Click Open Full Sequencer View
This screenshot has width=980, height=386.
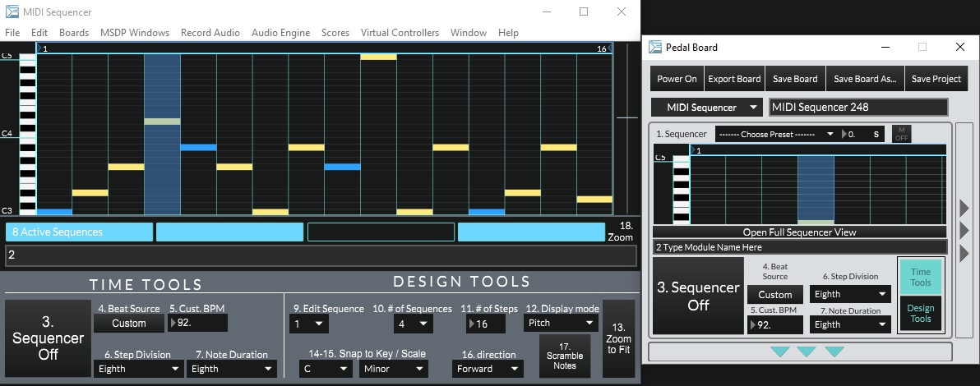pyautogui.click(x=799, y=232)
